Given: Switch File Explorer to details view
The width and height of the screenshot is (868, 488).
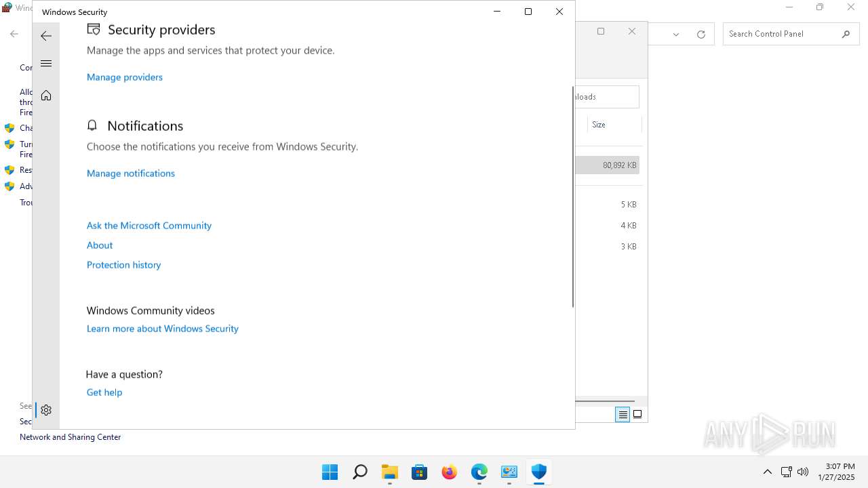Looking at the screenshot, I should click(x=623, y=414).
